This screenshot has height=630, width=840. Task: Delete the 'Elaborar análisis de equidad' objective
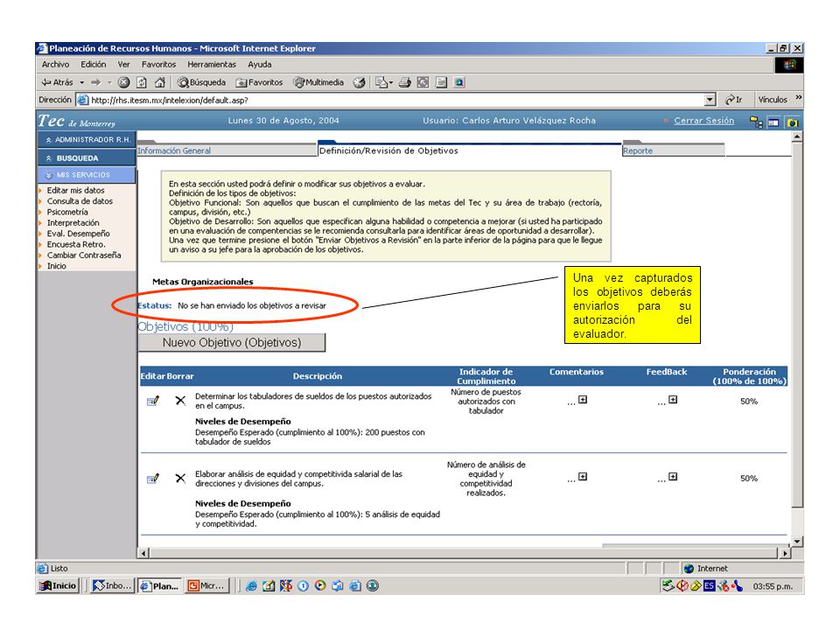(180, 478)
